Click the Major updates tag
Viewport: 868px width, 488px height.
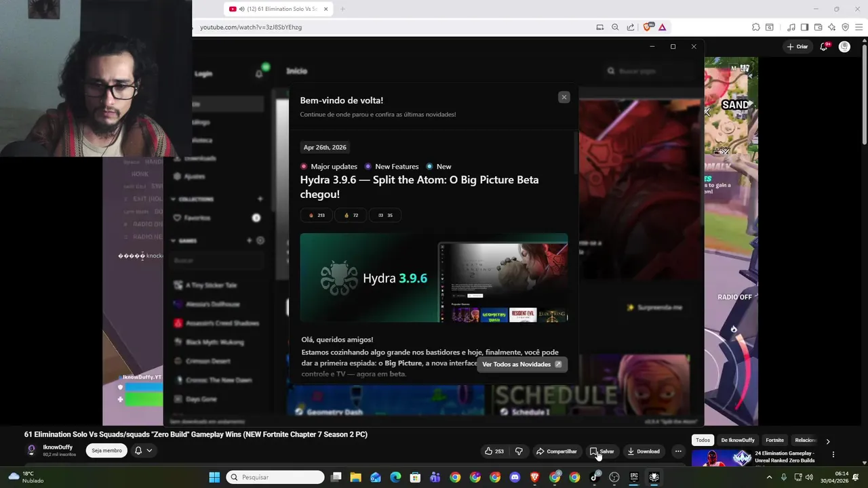(x=329, y=167)
